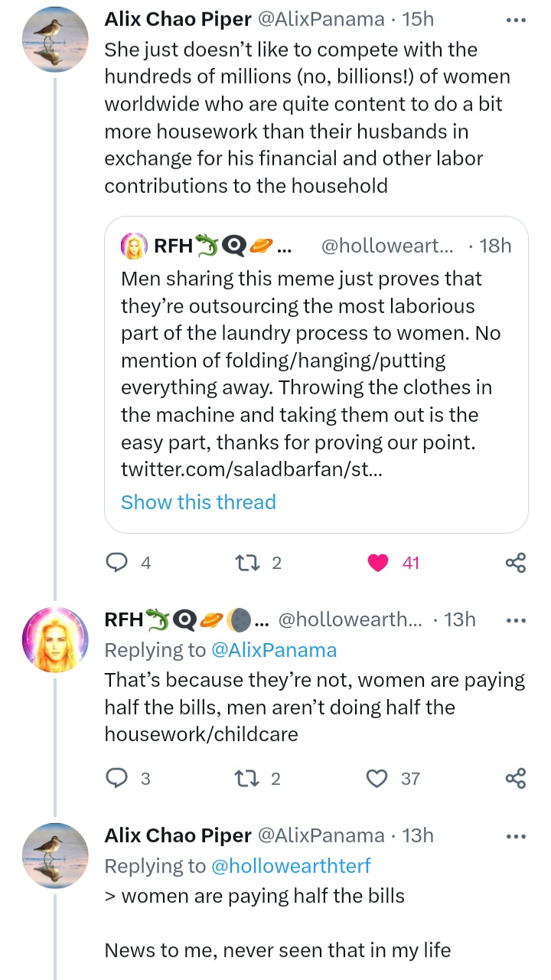Like RFH's reply with 37 likes
The width and height of the screenshot is (551, 980).
[378, 779]
